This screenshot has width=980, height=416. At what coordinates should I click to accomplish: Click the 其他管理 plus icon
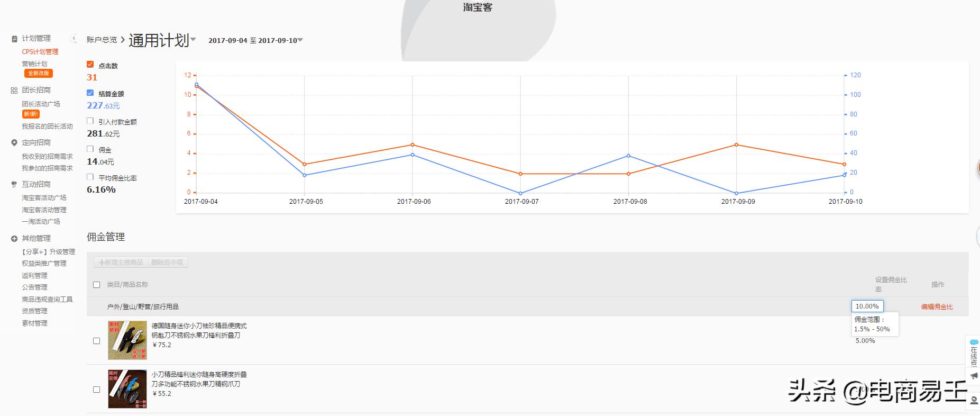coord(14,239)
